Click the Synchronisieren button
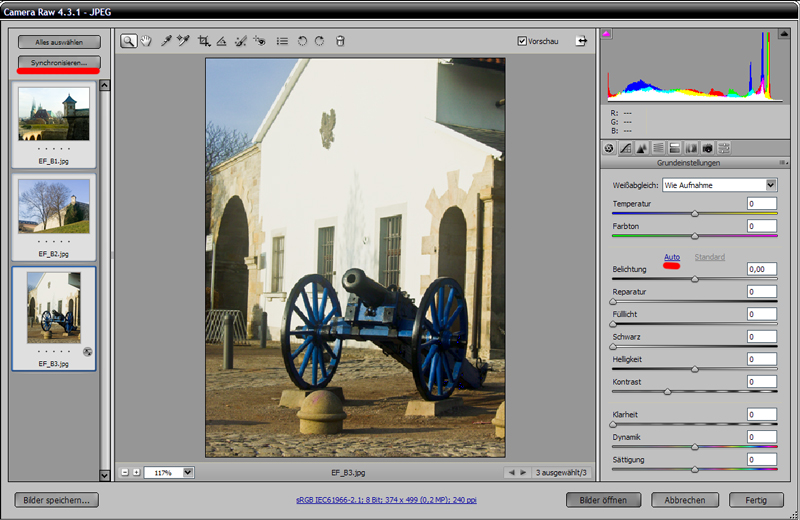 59,62
